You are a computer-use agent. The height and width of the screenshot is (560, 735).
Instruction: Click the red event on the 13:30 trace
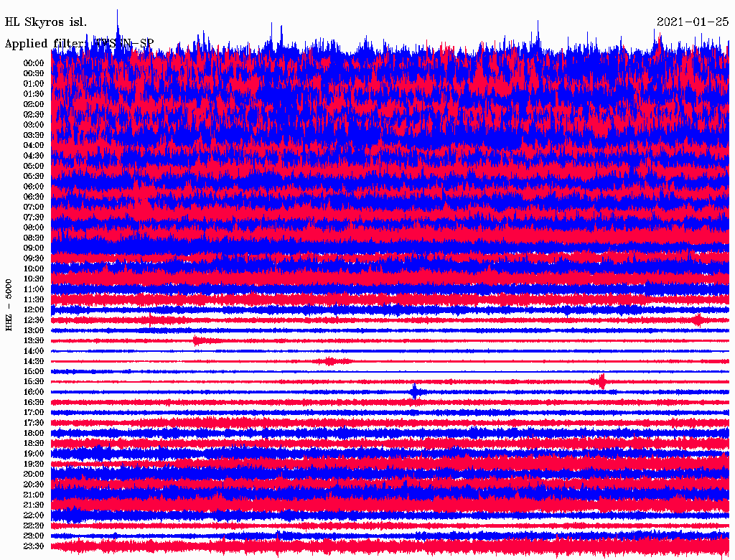tap(198, 340)
